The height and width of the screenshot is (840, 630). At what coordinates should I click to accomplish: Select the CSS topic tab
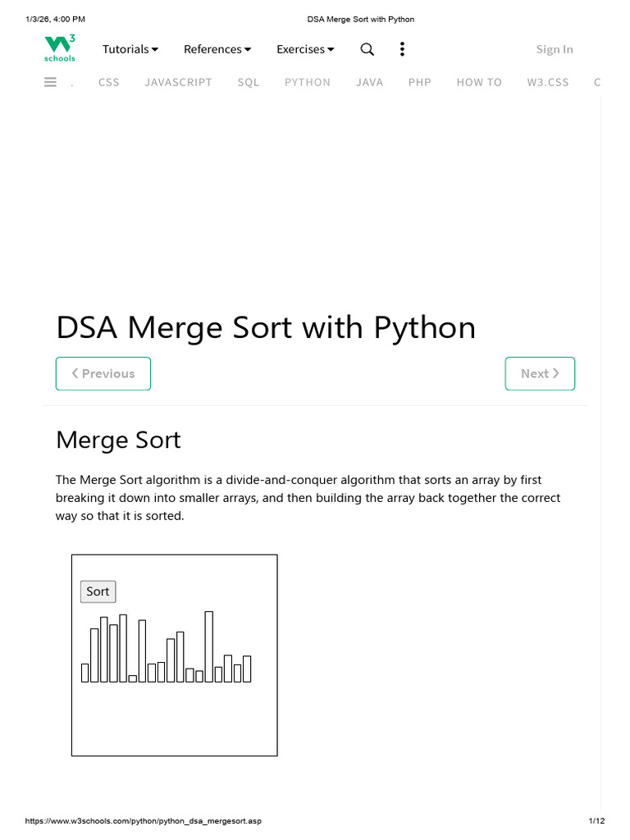[x=109, y=83]
